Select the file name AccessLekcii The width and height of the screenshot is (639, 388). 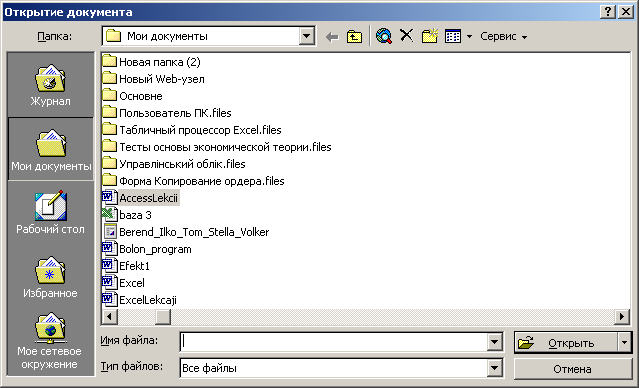(148, 198)
